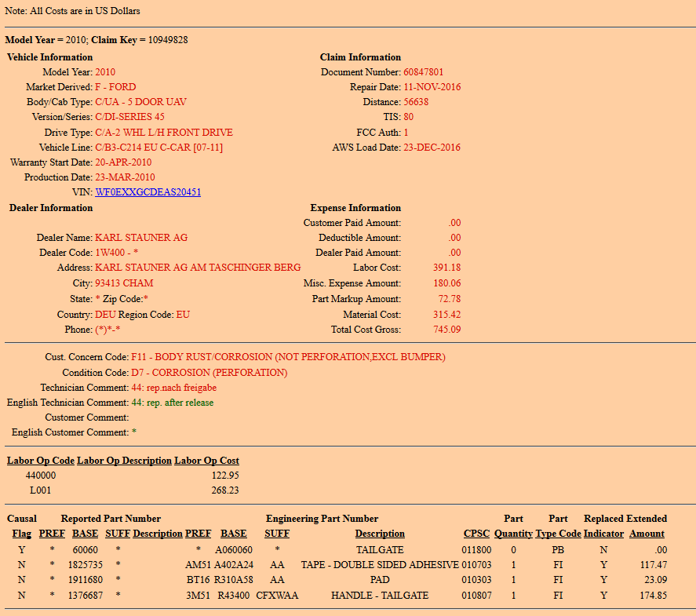Open the VIN link WF0EXXGCDEAS20451
This screenshot has height=616, width=696.
pos(148,192)
